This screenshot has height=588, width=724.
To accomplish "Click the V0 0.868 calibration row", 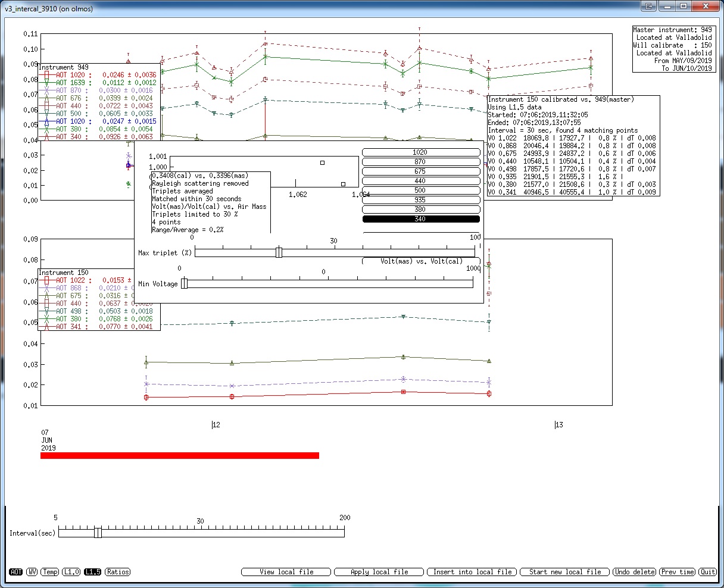I will 572,146.
